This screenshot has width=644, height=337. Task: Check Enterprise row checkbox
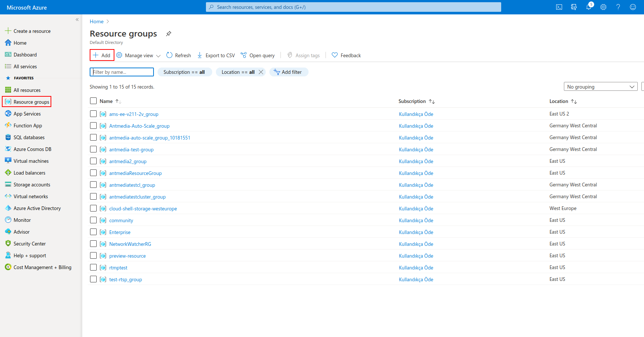[x=93, y=232]
